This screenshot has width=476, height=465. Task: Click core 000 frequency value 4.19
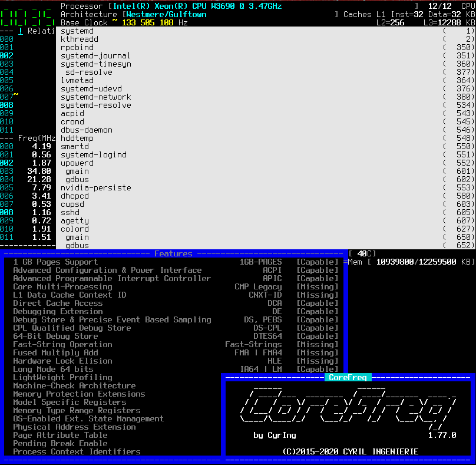[42, 146]
